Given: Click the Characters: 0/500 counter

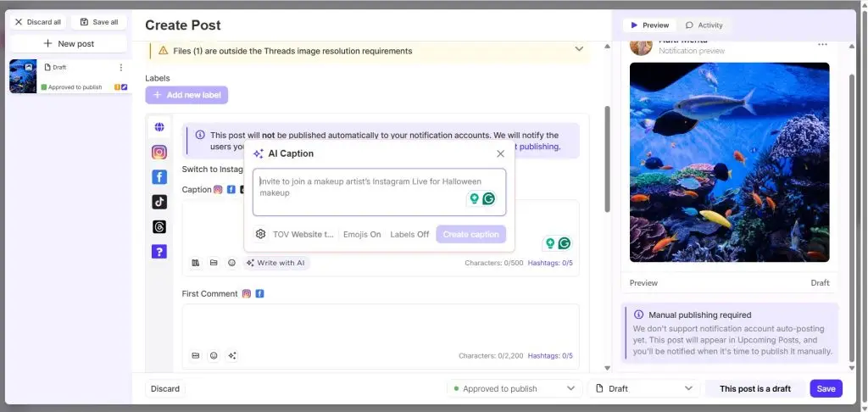Looking at the screenshot, I should click(x=494, y=263).
